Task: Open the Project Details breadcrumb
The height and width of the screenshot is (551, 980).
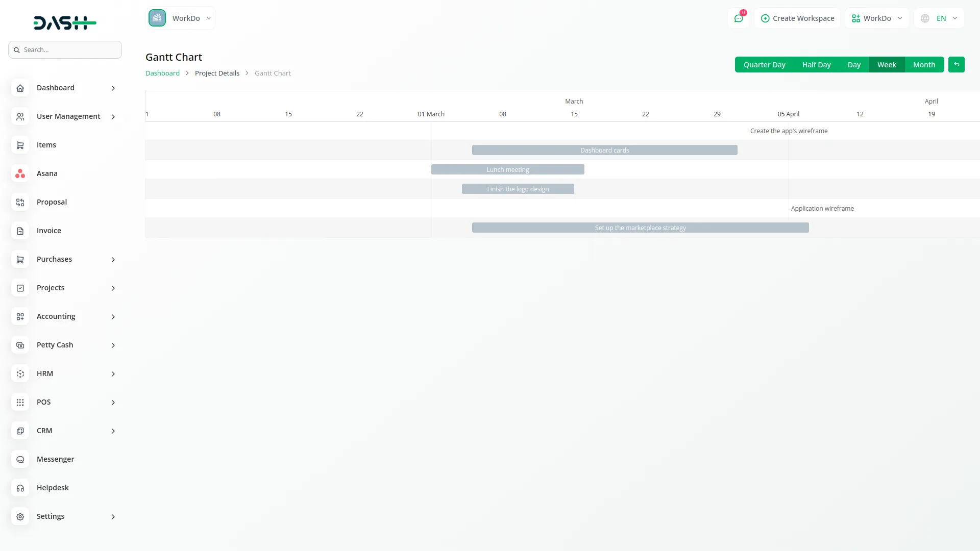Action: 217,73
